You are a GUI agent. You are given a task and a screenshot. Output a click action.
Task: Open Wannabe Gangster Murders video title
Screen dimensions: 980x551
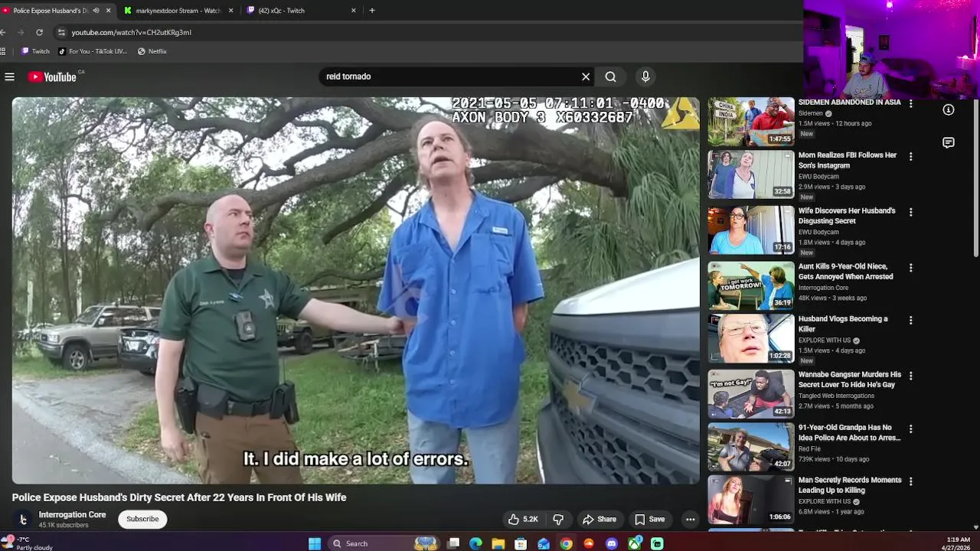850,380
